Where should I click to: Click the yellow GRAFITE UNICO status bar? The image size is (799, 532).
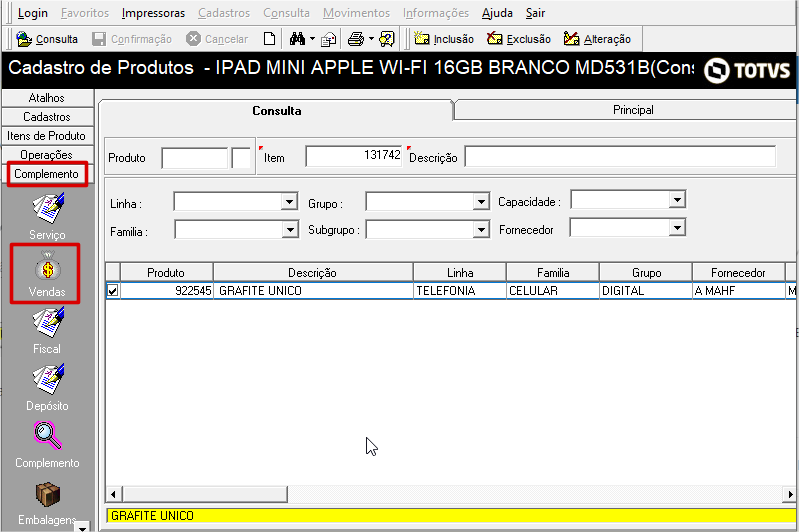451,516
